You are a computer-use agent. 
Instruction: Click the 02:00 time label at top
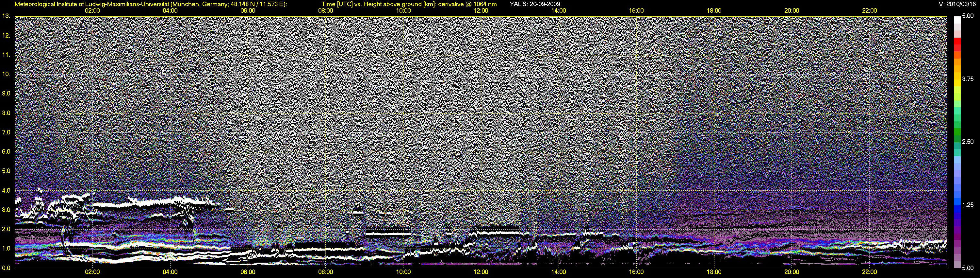tap(92, 11)
